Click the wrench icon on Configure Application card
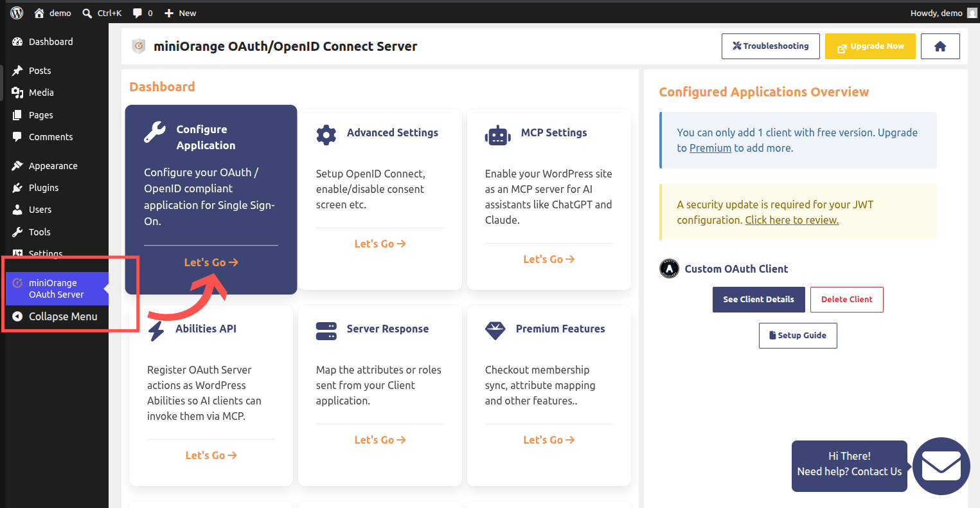This screenshot has width=980, height=508. (x=155, y=131)
